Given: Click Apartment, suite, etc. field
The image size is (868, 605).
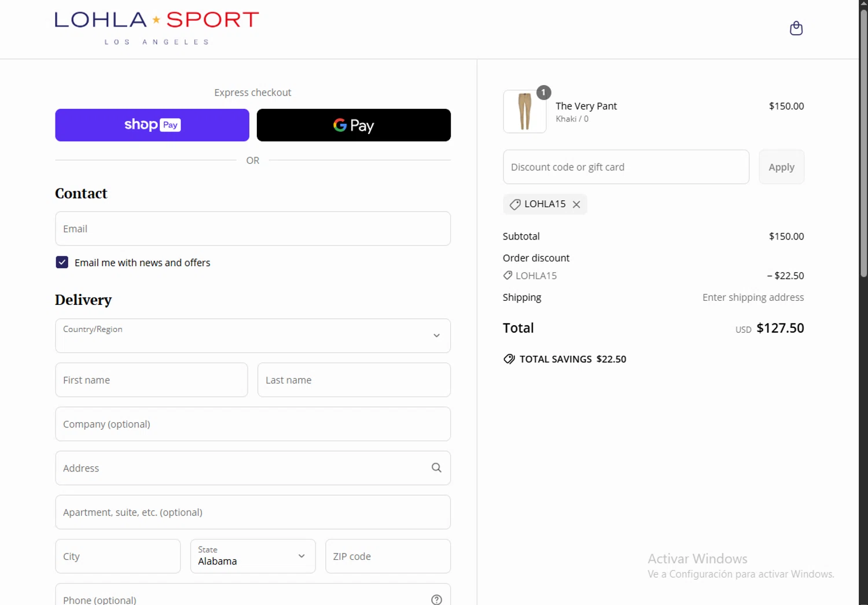Looking at the screenshot, I should pos(253,512).
